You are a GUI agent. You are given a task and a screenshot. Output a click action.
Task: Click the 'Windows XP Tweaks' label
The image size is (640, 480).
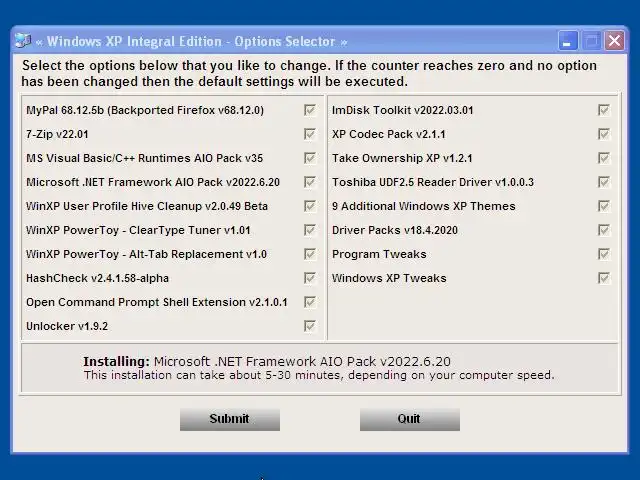[389, 278]
